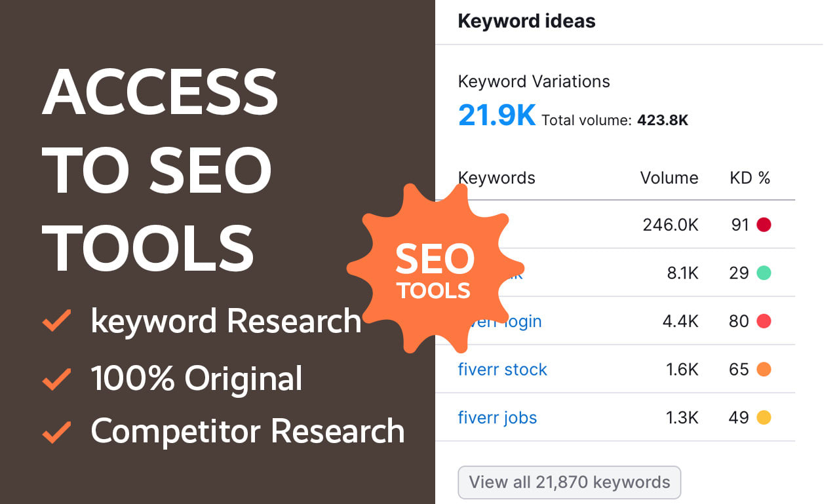Click the red KD dot for 91

tap(764, 225)
